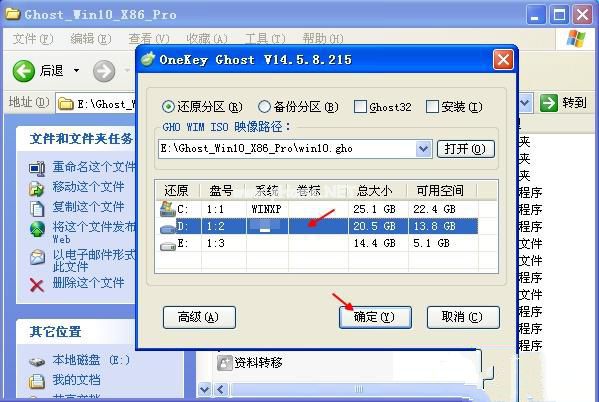599x402 pixels.
Task: Click the horizontal scrollbar left arrow
Action: pyautogui.click(x=220, y=390)
